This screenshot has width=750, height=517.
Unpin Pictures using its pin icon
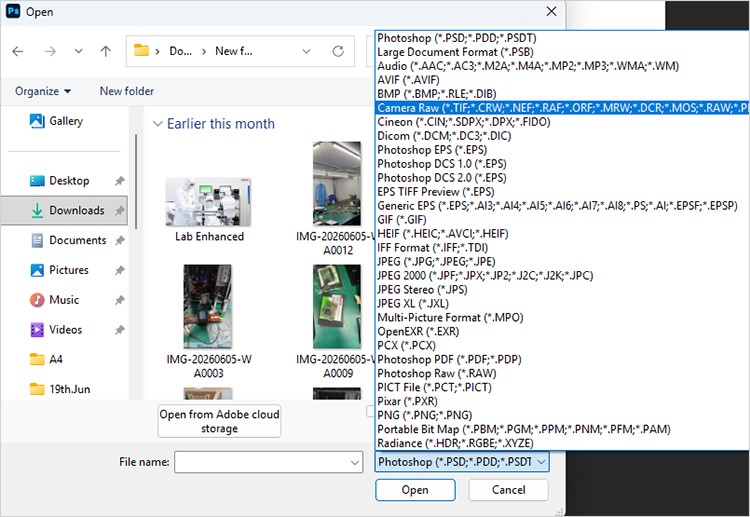click(x=120, y=270)
